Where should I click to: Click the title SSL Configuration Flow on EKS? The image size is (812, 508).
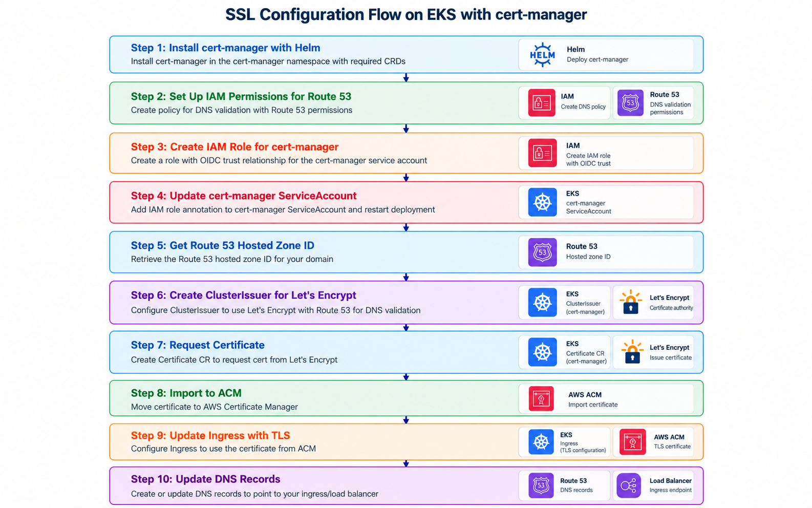pos(406,15)
